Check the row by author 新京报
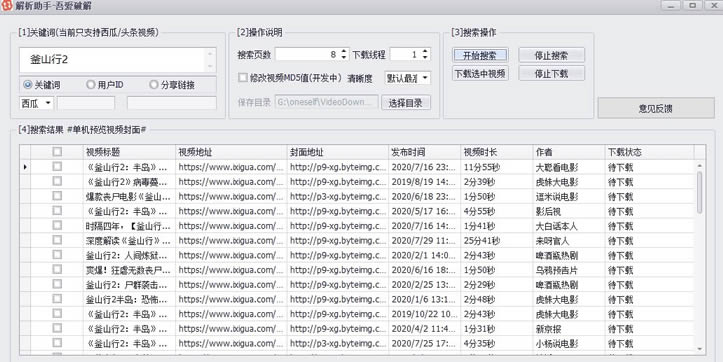This screenshot has width=723, height=362. tap(57, 328)
